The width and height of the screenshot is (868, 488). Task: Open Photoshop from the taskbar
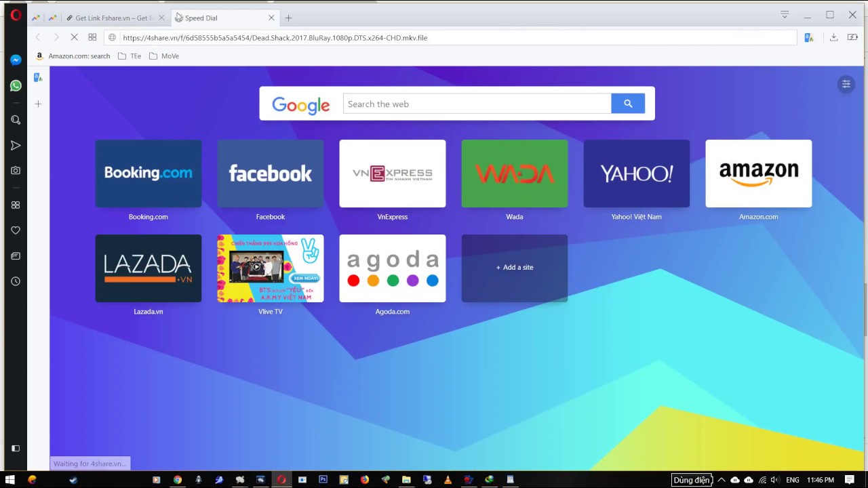click(323, 480)
